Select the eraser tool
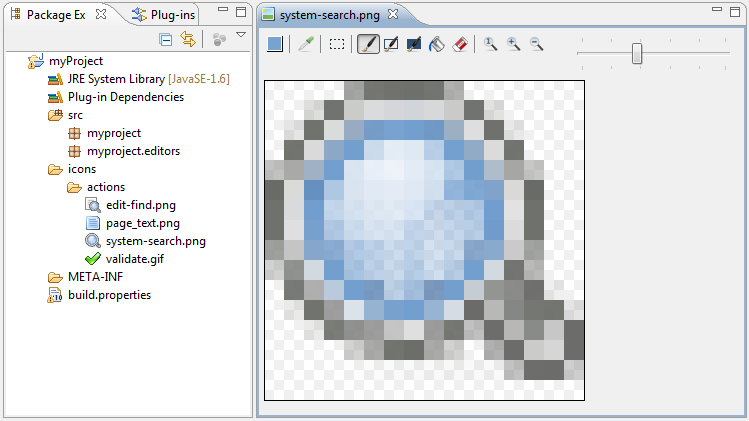Viewport: 749px width, 421px height. click(460, 44)
